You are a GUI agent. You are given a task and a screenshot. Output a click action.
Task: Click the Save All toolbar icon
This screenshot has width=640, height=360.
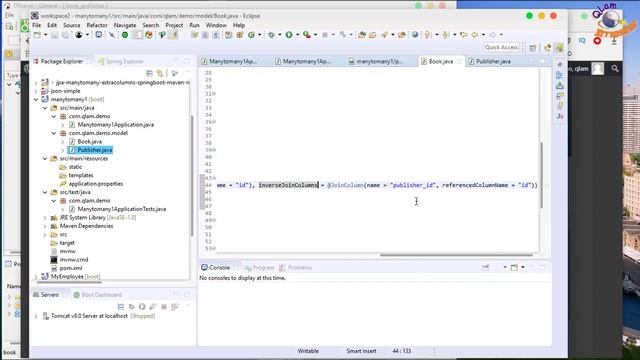[65, 35]
